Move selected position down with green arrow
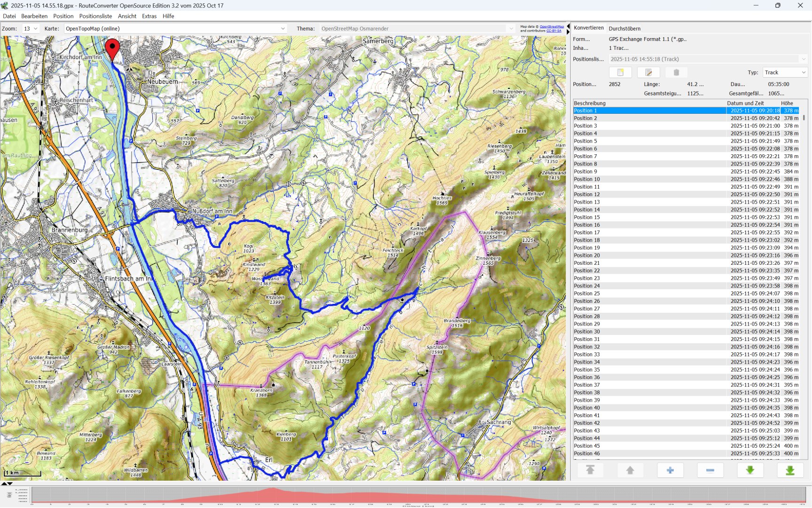 click(x=750, y=470)
